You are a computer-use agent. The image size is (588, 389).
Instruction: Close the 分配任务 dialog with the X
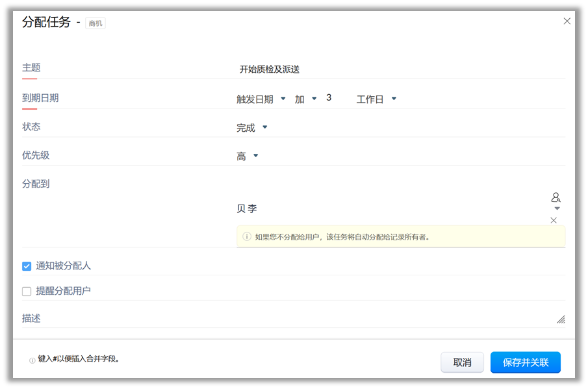(x=567, y=21)
